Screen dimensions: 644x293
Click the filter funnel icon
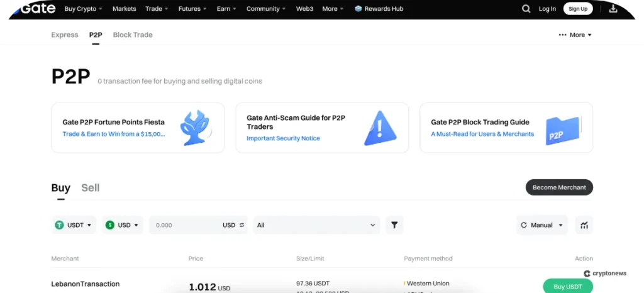point(394,225)
